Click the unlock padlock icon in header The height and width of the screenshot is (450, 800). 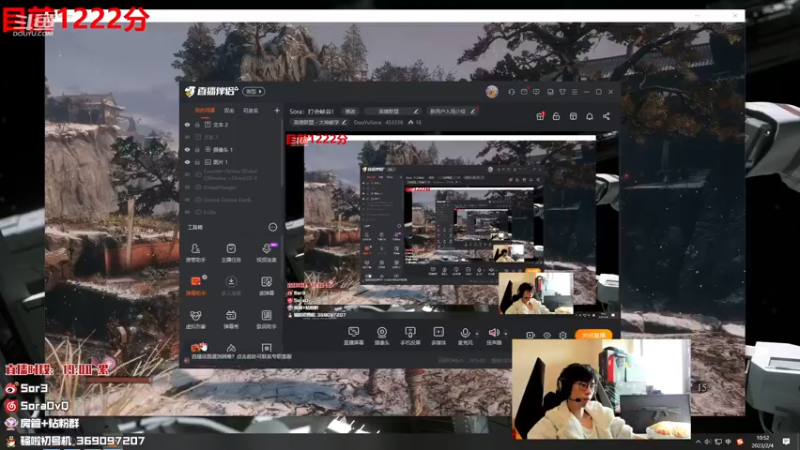[557, 116]
